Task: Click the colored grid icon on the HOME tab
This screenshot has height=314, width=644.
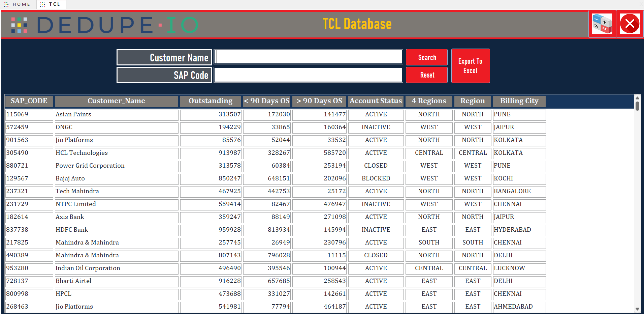Action: tap(5, 4)
